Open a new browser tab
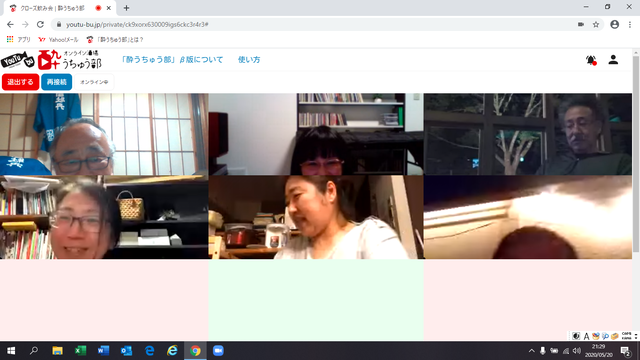The width and height of the screenshot is (640, 360). (126, 8)
